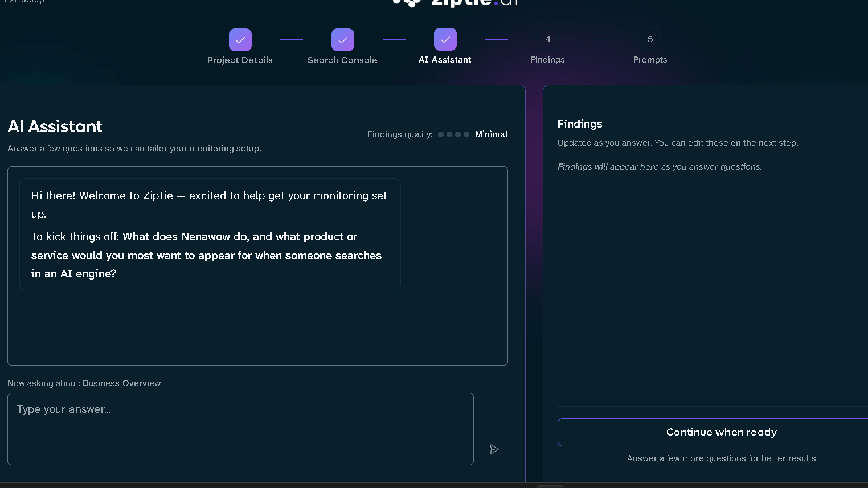
Task: Click the Search Console step checkmark icon
Action: (342, 40)
